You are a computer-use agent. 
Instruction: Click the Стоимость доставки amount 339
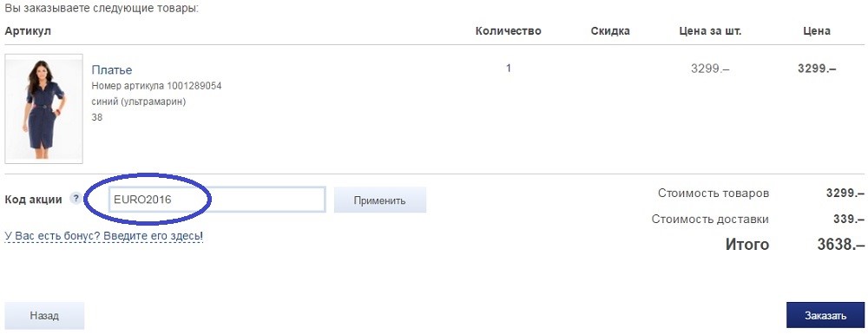[849, 220]
